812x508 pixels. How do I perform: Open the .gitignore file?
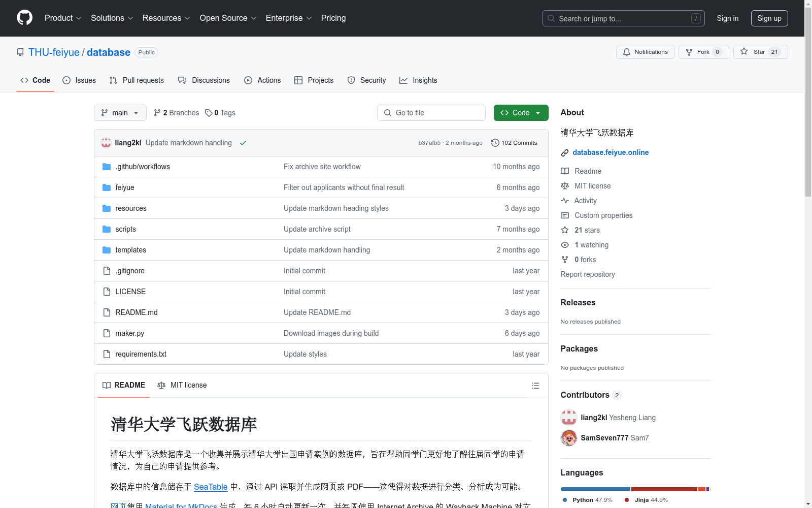coord(130,271)
